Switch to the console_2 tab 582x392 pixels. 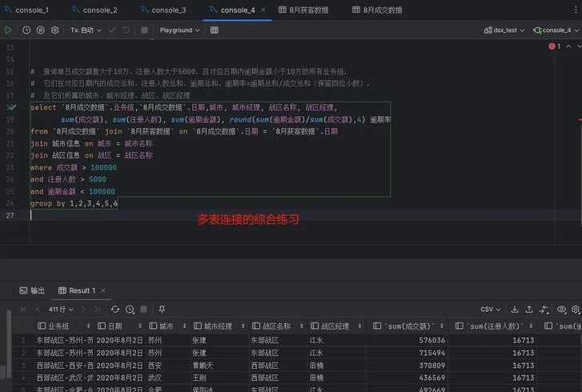tap(95, 10)
